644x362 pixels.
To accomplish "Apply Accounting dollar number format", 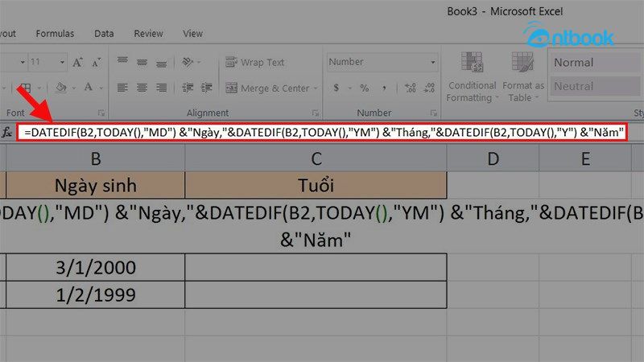I will click(x=336, y=88).
